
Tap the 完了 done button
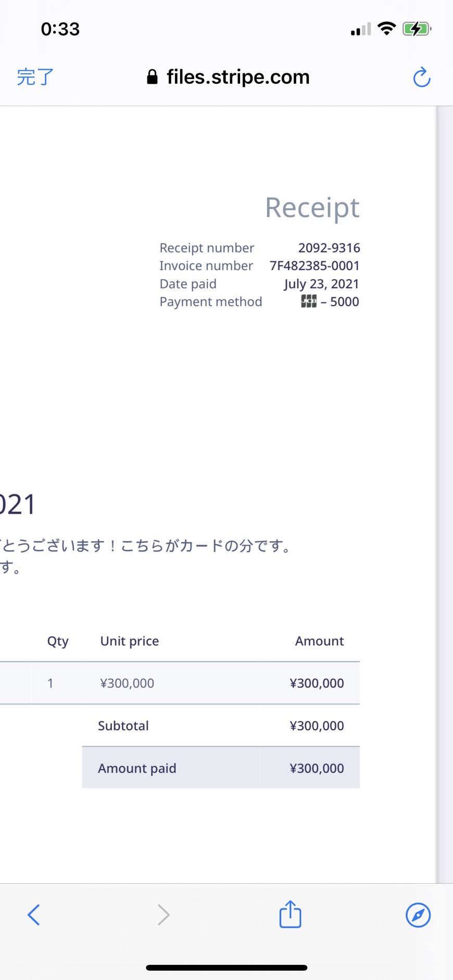pyautogui.click(x=35, y=77)
